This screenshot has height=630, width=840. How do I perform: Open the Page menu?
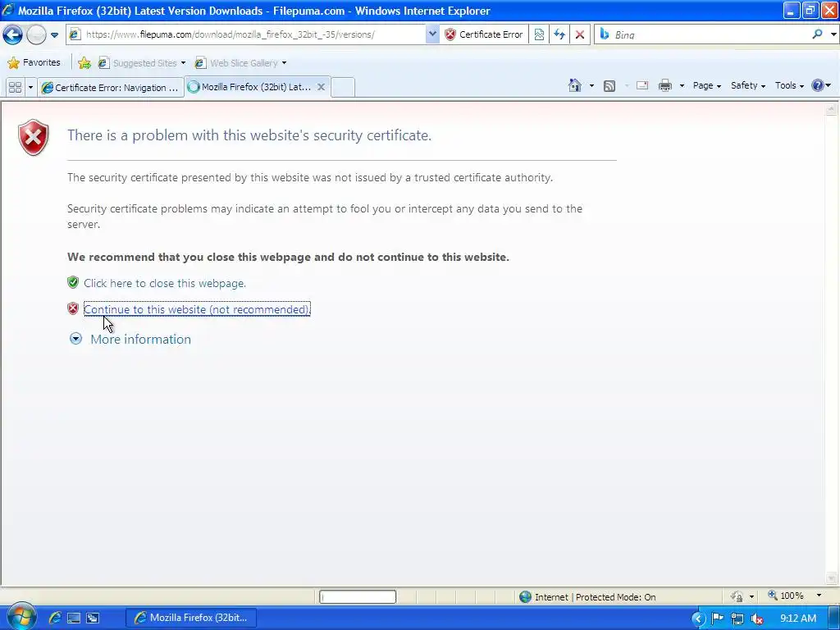tap(706, 85)
